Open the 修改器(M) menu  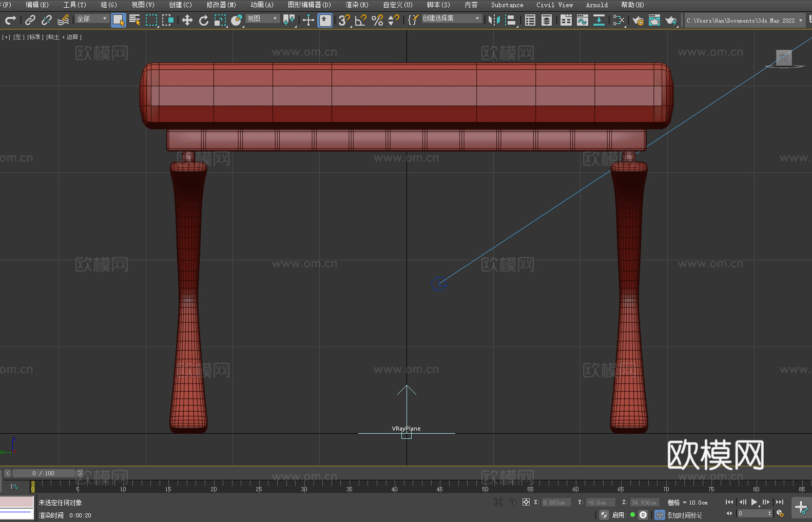[x=221, y=5]
